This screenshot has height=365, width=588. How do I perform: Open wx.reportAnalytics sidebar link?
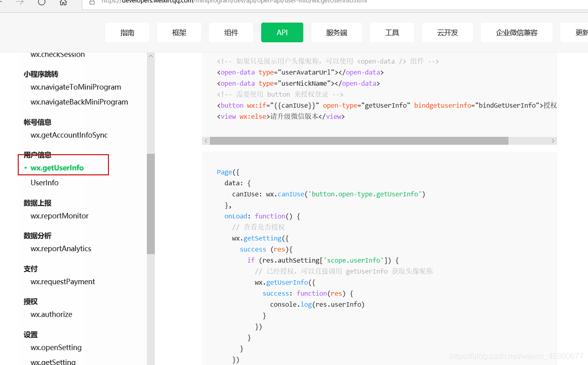(61, 248)
